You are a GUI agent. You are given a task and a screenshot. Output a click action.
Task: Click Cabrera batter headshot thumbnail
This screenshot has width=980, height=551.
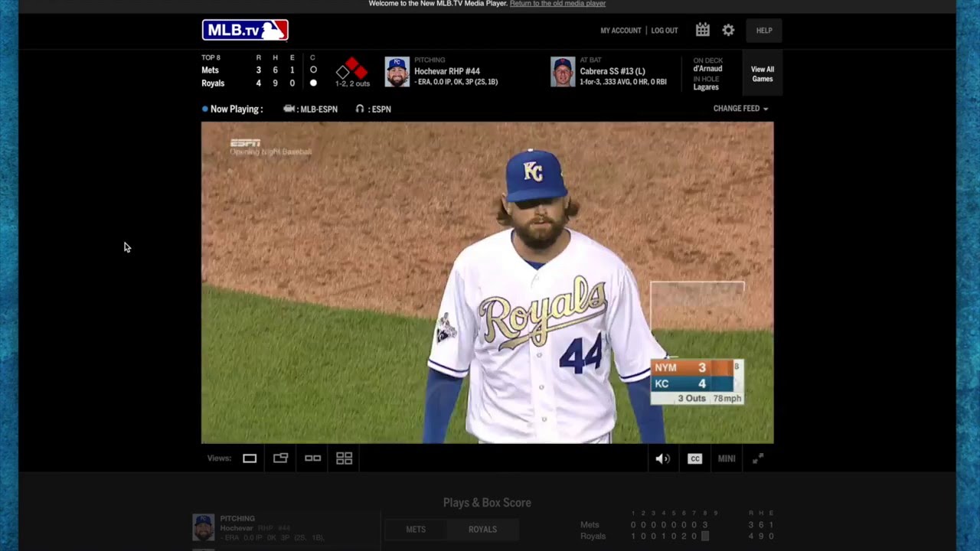pos(563,72)
